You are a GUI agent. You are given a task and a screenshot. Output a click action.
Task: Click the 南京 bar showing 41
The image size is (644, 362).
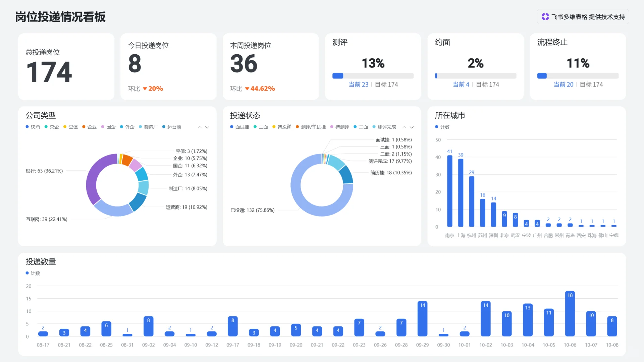[x=449, y=191]
